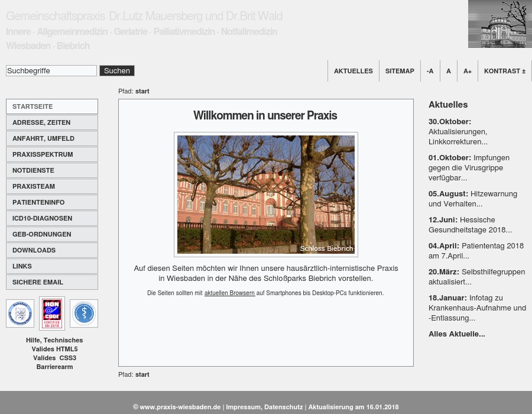Click inside the Suchbegriffe search field

[51, 70]
